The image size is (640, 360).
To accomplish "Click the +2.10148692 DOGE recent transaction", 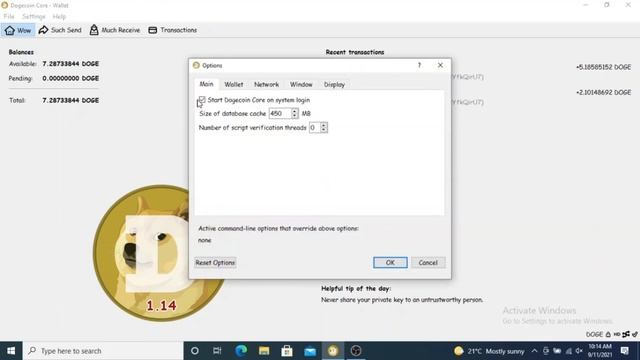I will pyautogui.click(x=603, y=93).
